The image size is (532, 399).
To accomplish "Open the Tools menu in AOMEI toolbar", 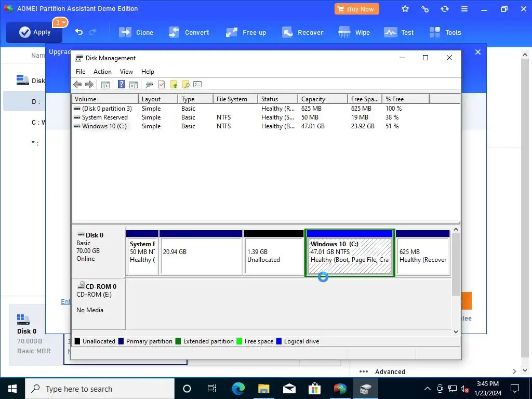I will [445, 33].
